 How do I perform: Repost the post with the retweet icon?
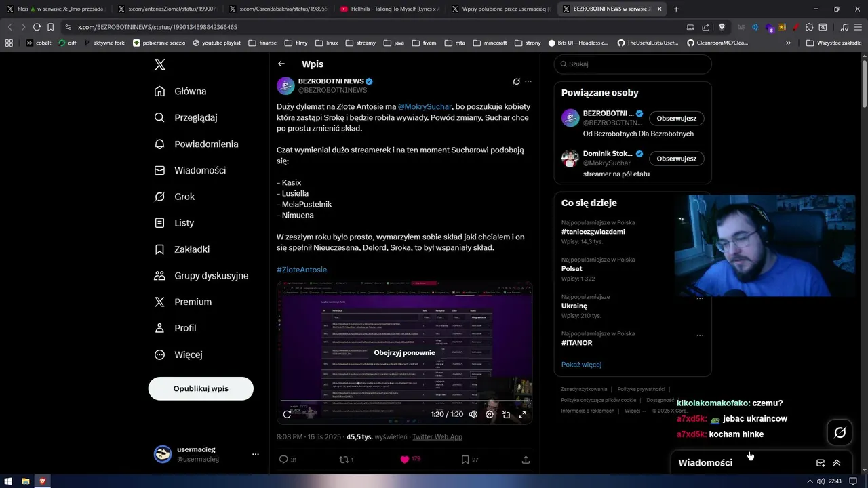tap(344, 460)
